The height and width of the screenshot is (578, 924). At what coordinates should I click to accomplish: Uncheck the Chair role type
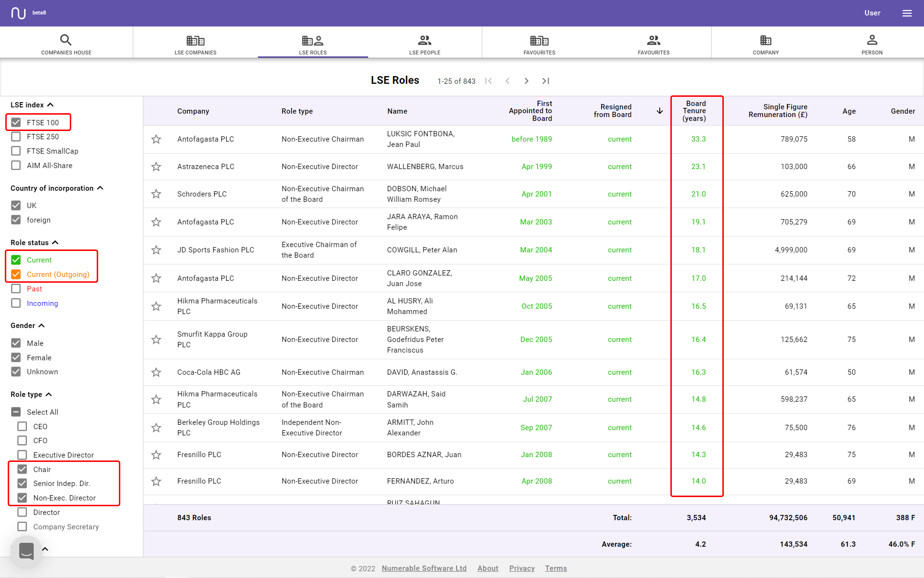click(22, 470)
